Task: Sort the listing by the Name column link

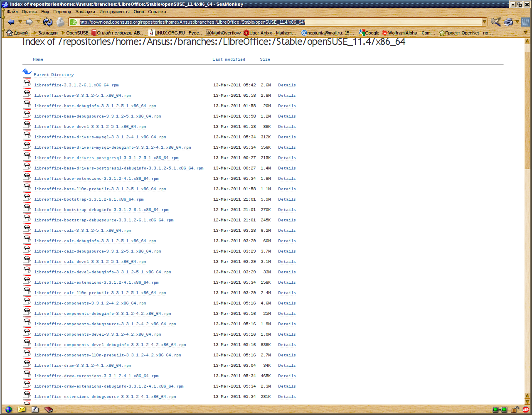Action: tap(38, 59)
